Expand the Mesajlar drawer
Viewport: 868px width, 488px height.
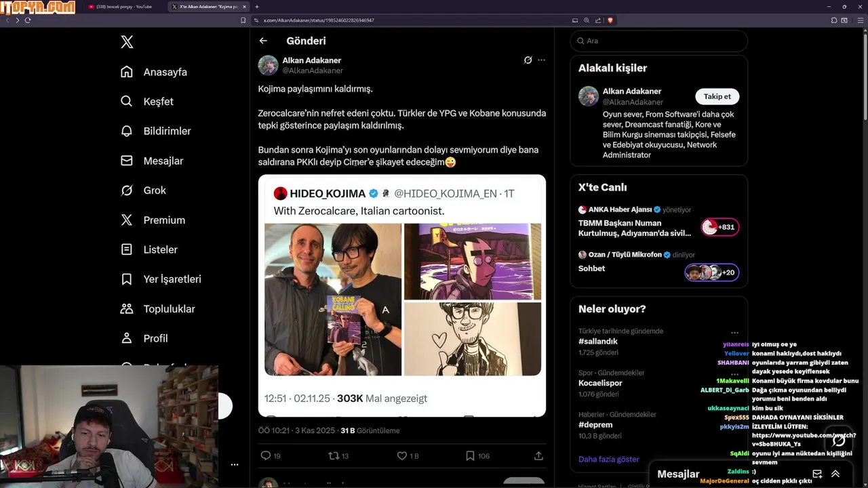835,474
